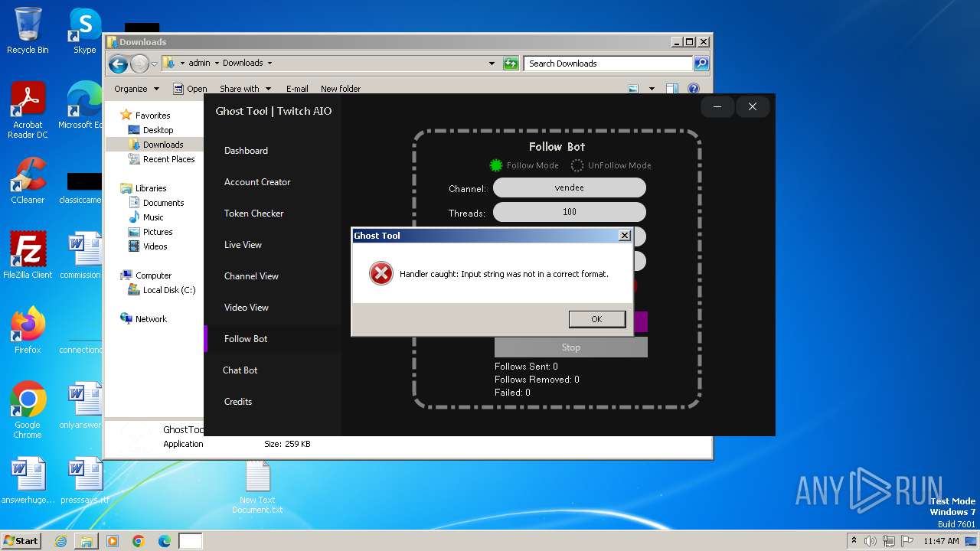Screen dimensions: 980x551
Task: Open FileZilla Client desktop icon
Action: [x=28, y=255]
